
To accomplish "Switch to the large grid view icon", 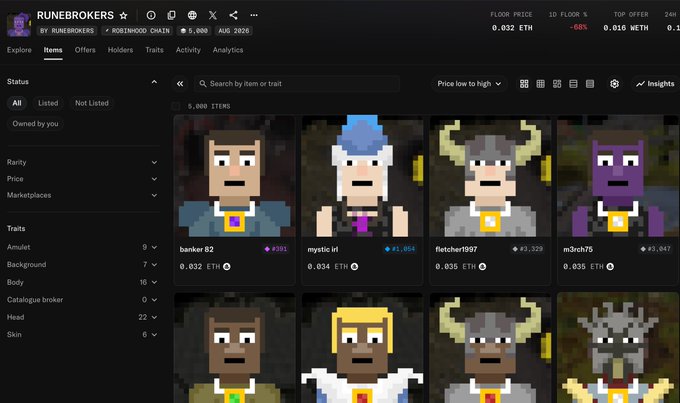I will tap(524, 84).
